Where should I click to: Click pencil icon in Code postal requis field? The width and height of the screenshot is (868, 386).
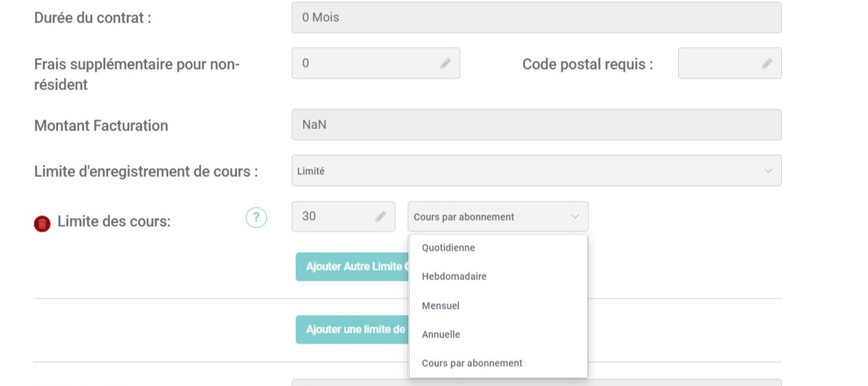point(767,64)
